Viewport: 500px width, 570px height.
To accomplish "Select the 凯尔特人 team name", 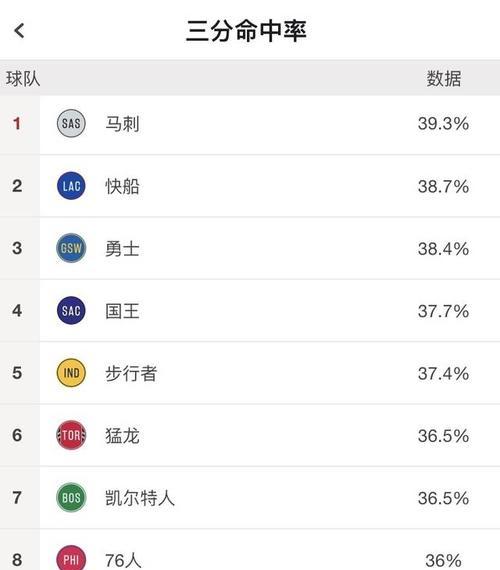I will pos(140,498).
